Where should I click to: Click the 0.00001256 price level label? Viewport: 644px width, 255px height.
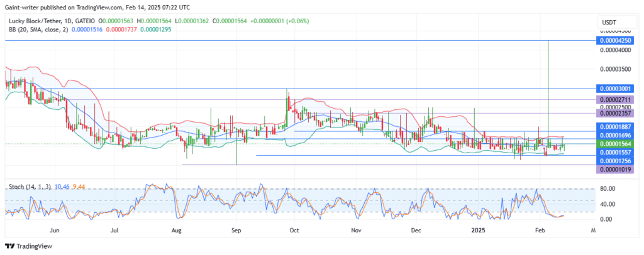pos(614,161)
